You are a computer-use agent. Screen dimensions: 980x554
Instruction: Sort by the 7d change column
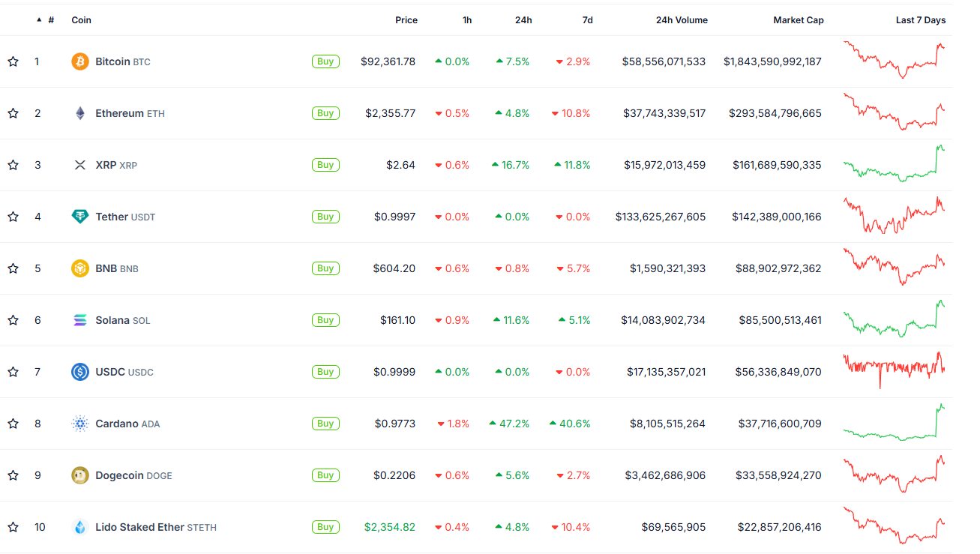[587, 20]
